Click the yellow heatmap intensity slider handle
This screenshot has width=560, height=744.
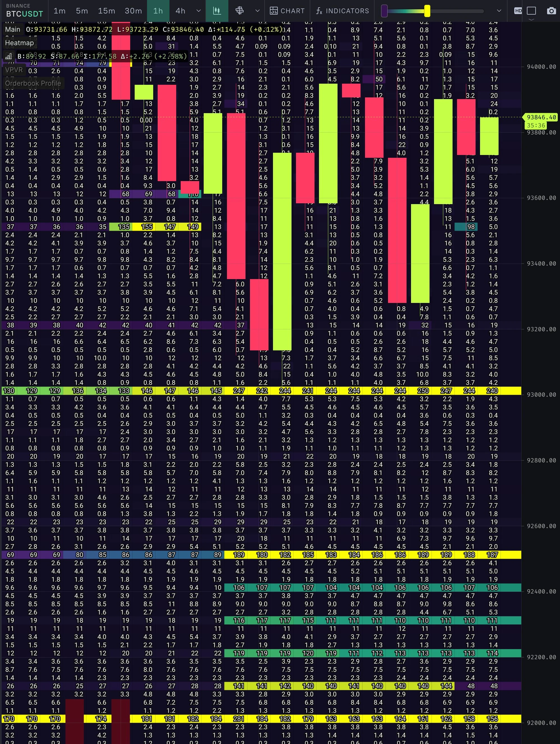(x=427, y=11)
